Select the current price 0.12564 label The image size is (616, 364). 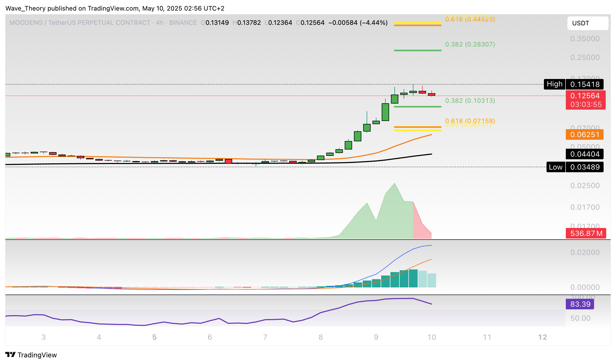(585, 96)
